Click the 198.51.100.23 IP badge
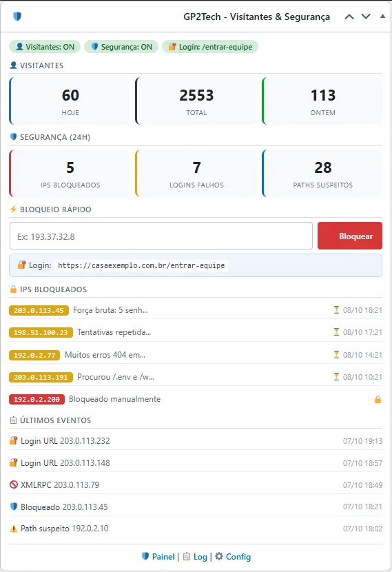This screenshot has height=572, width=392. pyautogui.click(x=41, y=332)
